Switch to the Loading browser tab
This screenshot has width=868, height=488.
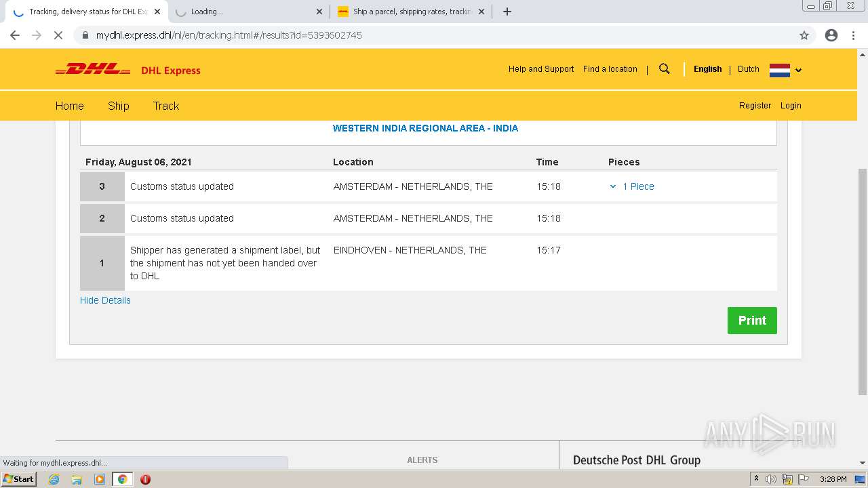point(248,12)
